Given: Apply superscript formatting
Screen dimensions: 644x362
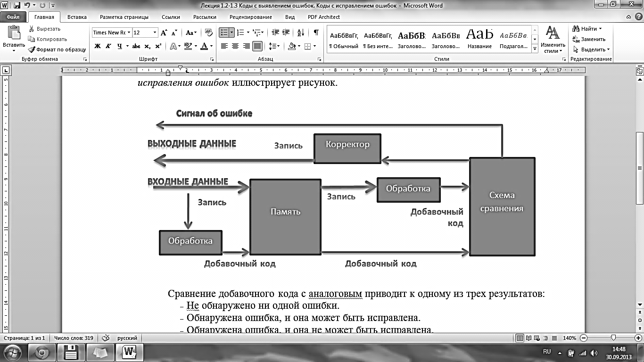Looking at the screenshot, I should (x=158, y=46).
